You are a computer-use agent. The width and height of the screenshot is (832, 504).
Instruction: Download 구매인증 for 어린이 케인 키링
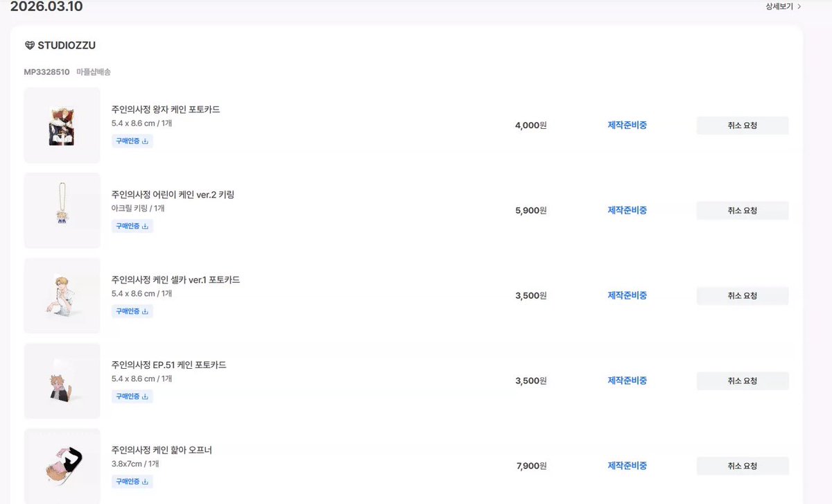point(132,226)
